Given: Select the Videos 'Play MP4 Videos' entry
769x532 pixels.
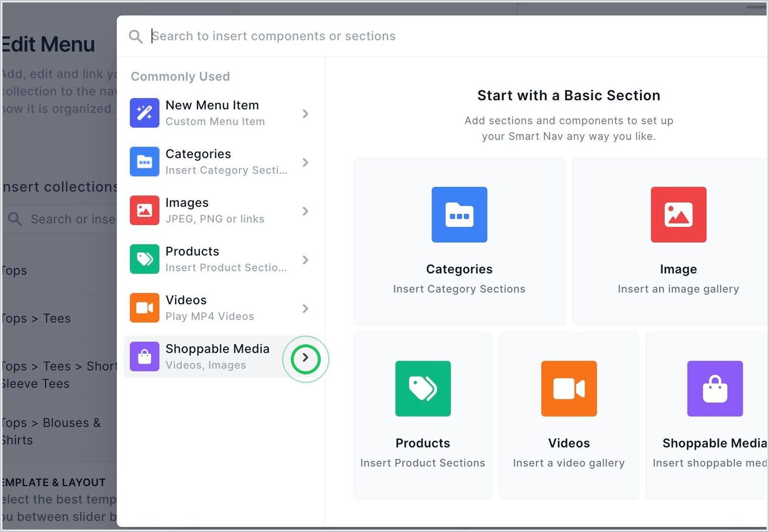Looking at the screenshot, I should point(210,316).
